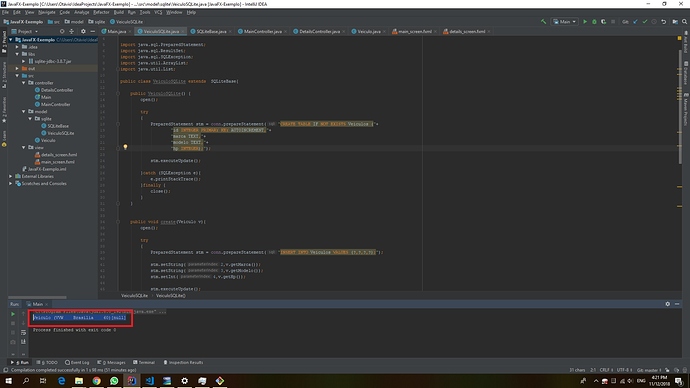
Task: Expand the out folder in project tree
Action: coord(18,69)
